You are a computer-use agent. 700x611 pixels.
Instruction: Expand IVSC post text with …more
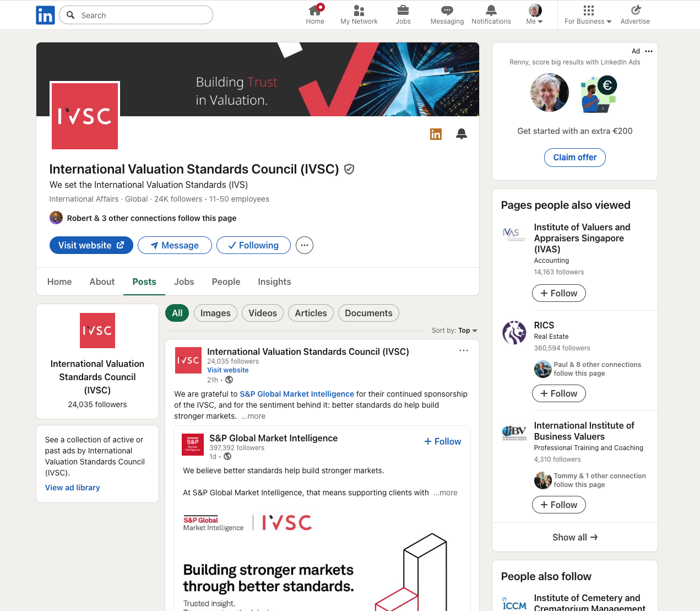click(253, 416)
